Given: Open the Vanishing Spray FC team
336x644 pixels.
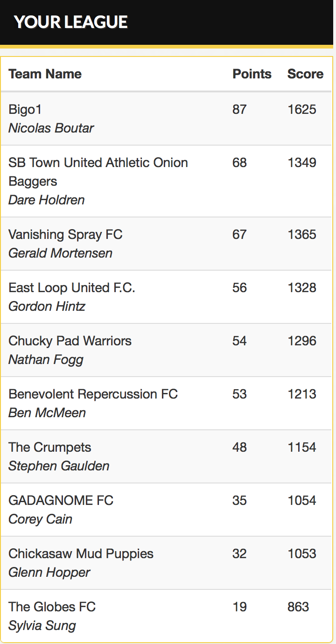Looking at the screenshot, I should [65, 234].
